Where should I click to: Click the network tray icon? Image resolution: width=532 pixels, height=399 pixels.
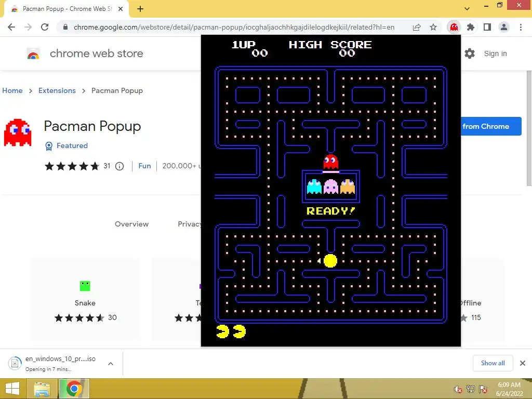point(471,389)
